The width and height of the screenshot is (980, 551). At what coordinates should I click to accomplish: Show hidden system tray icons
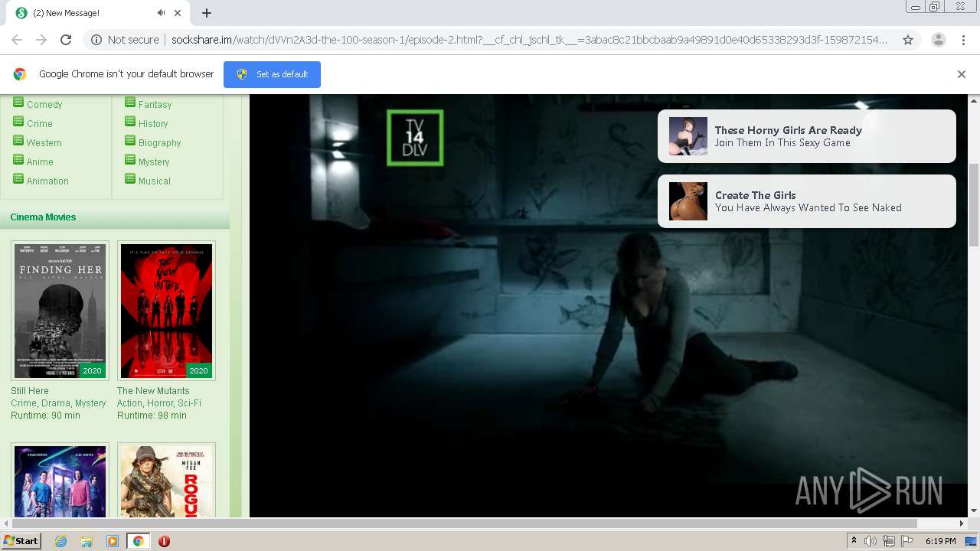854,541
